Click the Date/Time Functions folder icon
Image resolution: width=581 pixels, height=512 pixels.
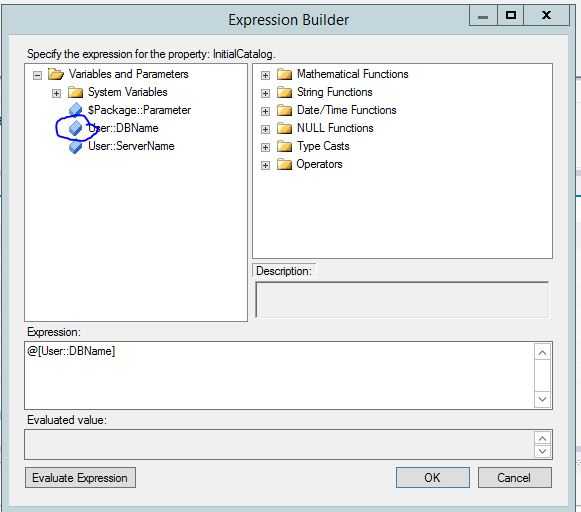[x=285, y=110]
